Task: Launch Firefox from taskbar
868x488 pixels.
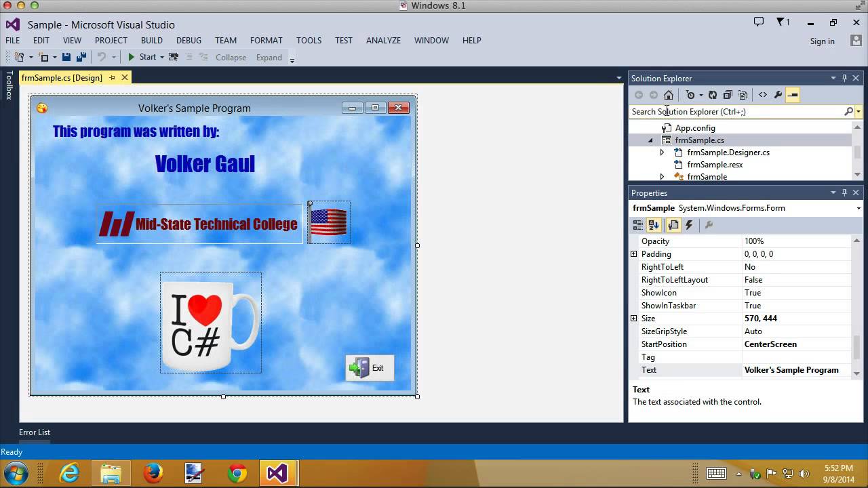Action: [x=153, y=473]
